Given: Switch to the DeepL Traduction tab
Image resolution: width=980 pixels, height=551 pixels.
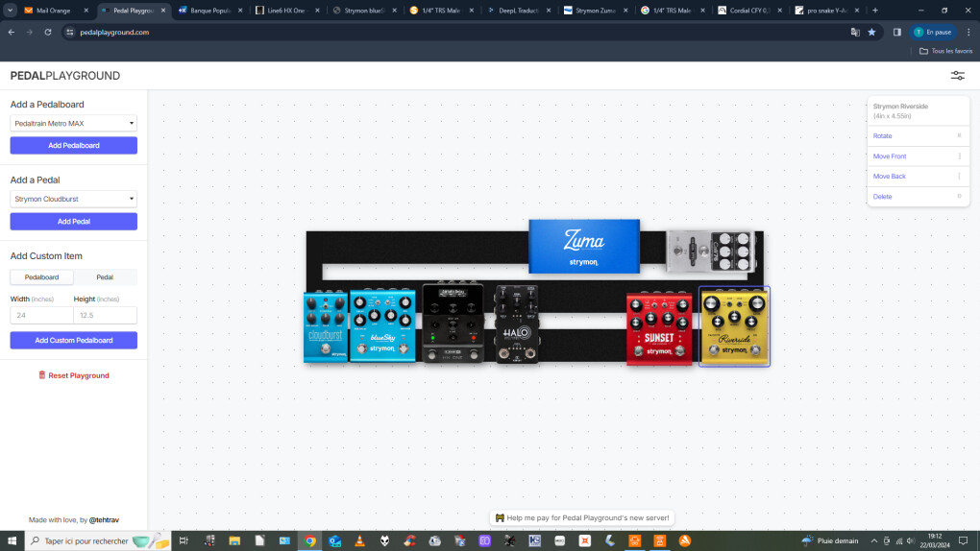Looking at the screenshot, I should (x=519, y=11).
